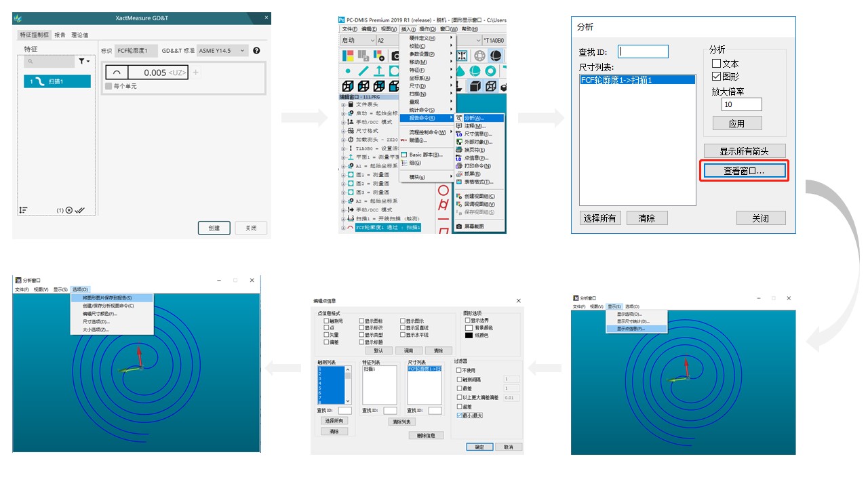Enable the 文本 checkbox in 分析 dialog
This screenshot has width=868, height=488.
(716, 64)
